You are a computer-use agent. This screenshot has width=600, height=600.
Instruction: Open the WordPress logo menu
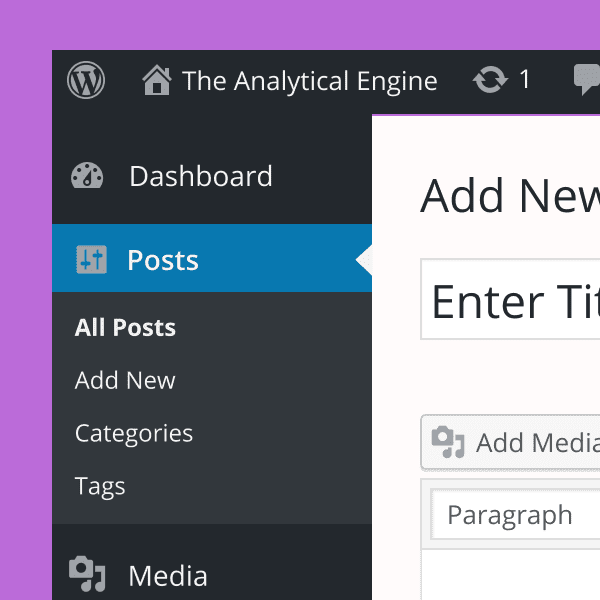point(86,80)
